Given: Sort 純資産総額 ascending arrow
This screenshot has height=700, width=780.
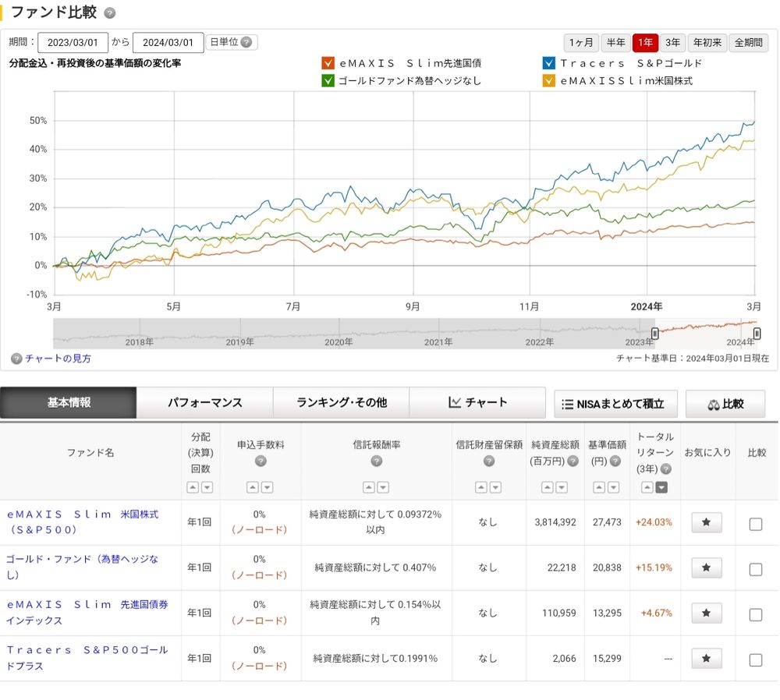Looking at the screenshot, I should coord(548,487).
